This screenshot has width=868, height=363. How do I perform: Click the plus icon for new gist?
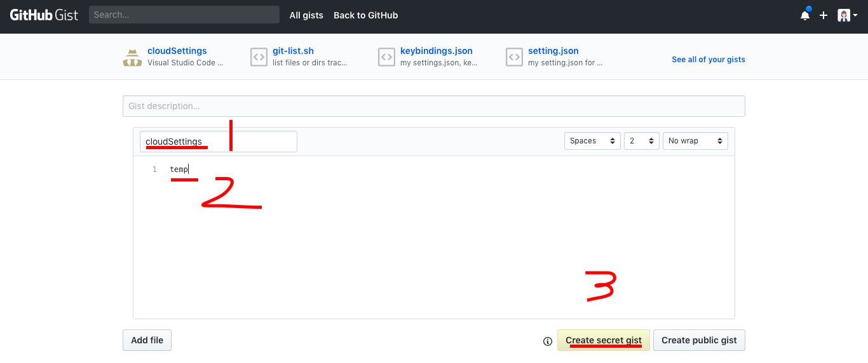click(x=824, y=15)
